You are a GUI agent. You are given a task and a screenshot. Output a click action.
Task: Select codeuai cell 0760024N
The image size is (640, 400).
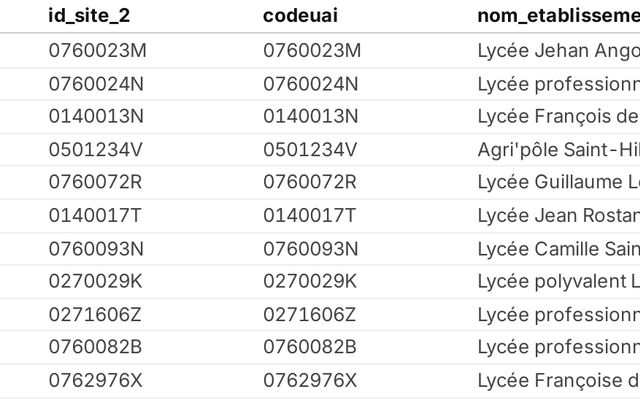311,84
